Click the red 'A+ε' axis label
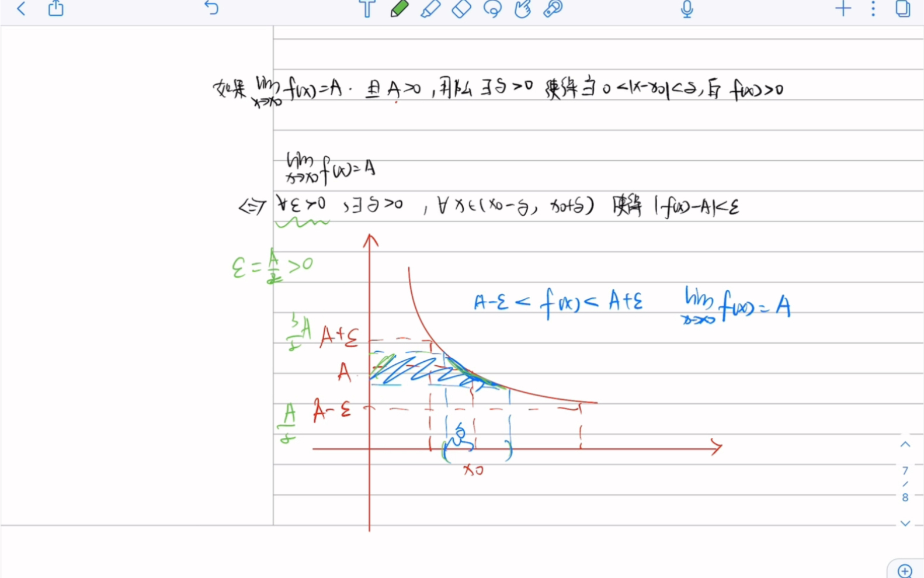The image size is (924, 578). [339, 337]
